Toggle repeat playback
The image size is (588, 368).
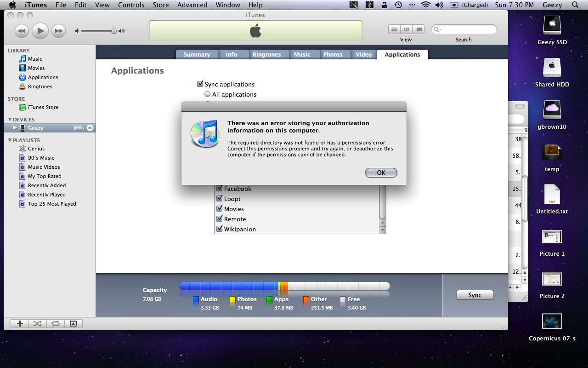(x=56, y=323)
